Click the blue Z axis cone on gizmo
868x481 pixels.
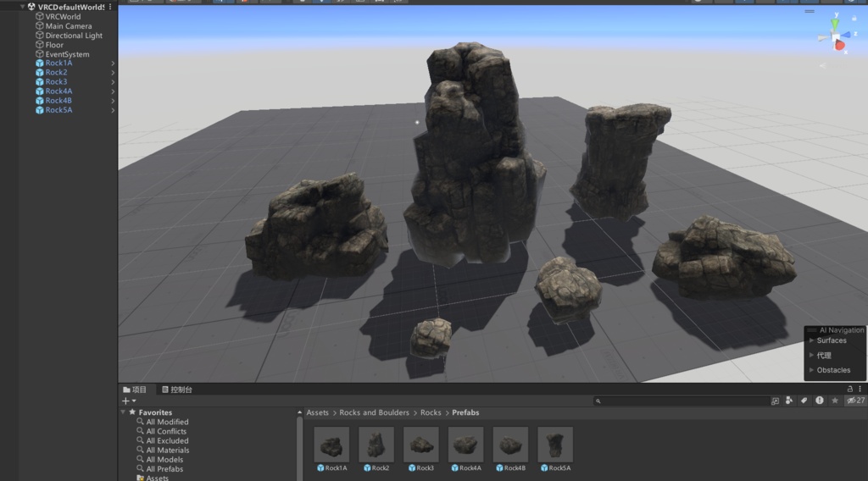click(847, 35)
